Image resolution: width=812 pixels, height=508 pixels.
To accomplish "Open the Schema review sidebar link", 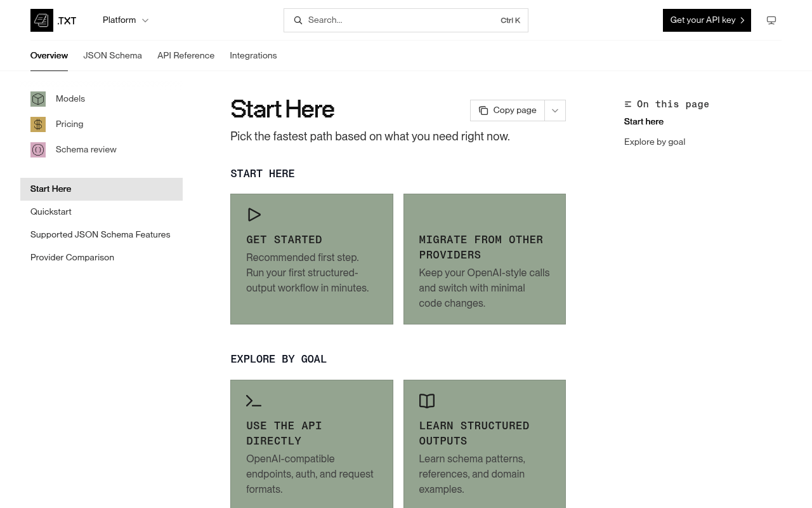I will click(86, 150).
